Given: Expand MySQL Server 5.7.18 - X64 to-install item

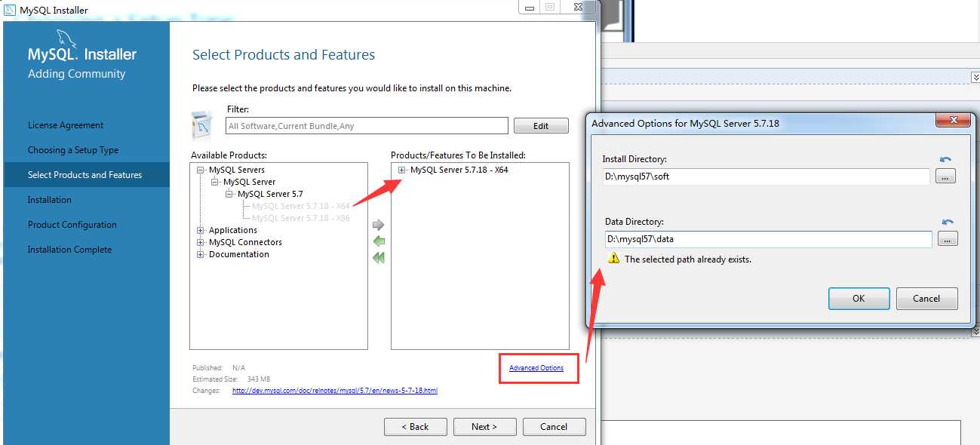Looking at the screenshot, I should (x=402, y=170).
